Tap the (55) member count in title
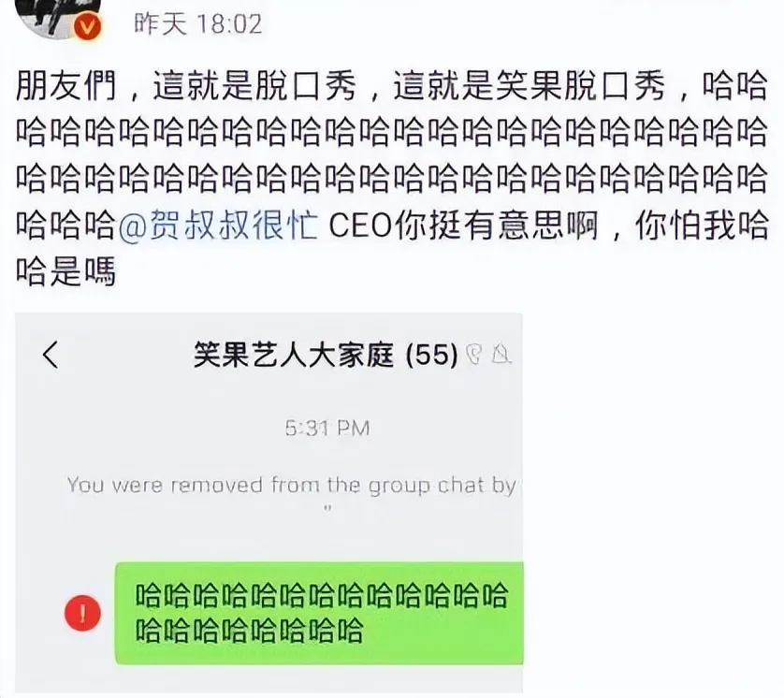Viewport: 784px width, 698px height. 431,355
